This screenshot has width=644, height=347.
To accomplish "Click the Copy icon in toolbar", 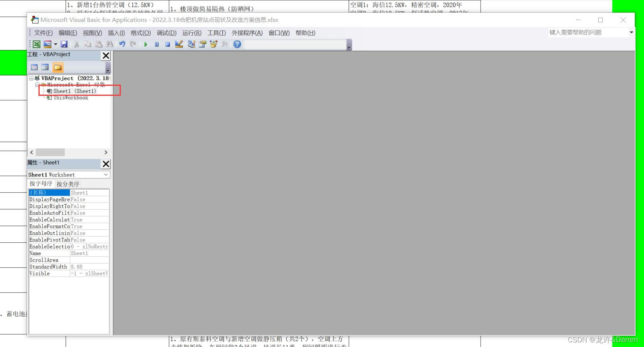I will [x=88, y=44].
